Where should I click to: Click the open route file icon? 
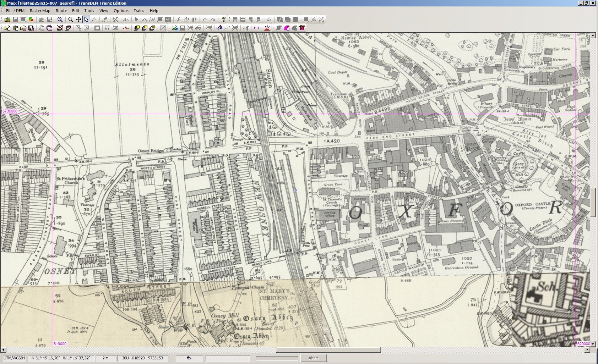(174, 28)
